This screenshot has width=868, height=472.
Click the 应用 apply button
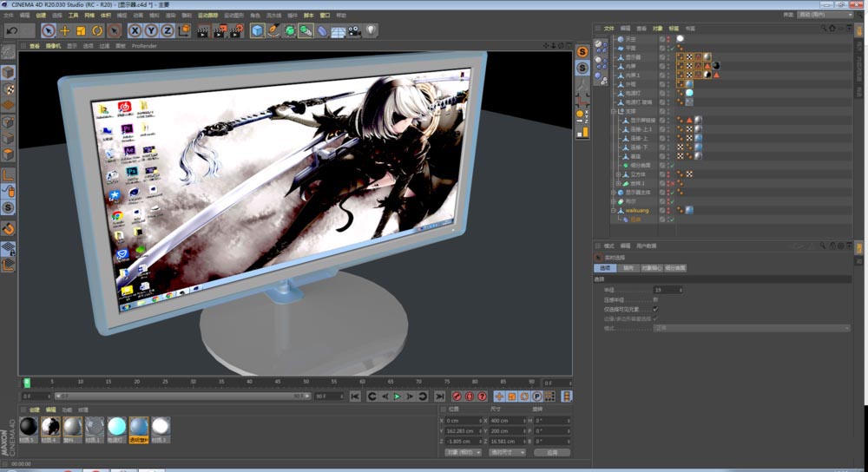(x=551, y=452)
